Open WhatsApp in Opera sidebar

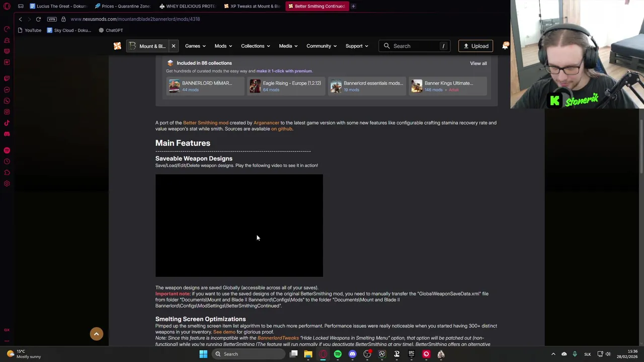pyautogui.click(x=7, y=101)
